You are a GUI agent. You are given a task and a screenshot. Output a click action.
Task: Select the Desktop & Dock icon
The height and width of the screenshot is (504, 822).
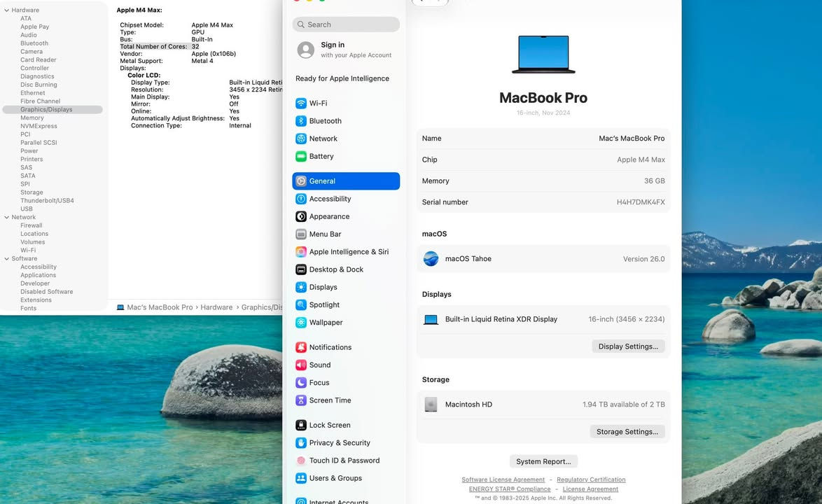[301, 269]
